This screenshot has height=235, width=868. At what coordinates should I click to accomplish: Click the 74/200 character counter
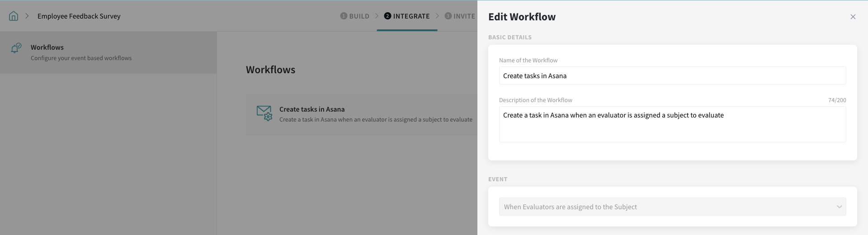(x=837, y=100)
